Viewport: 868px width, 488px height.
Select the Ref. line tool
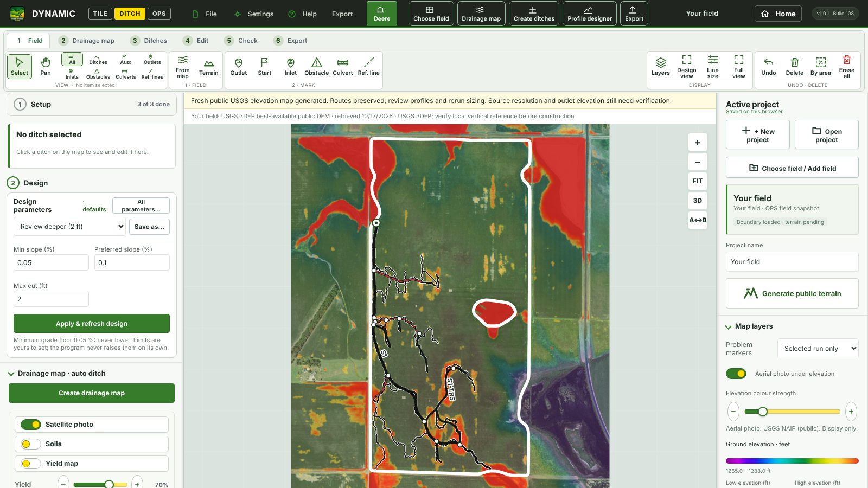(x=368, y=67)
